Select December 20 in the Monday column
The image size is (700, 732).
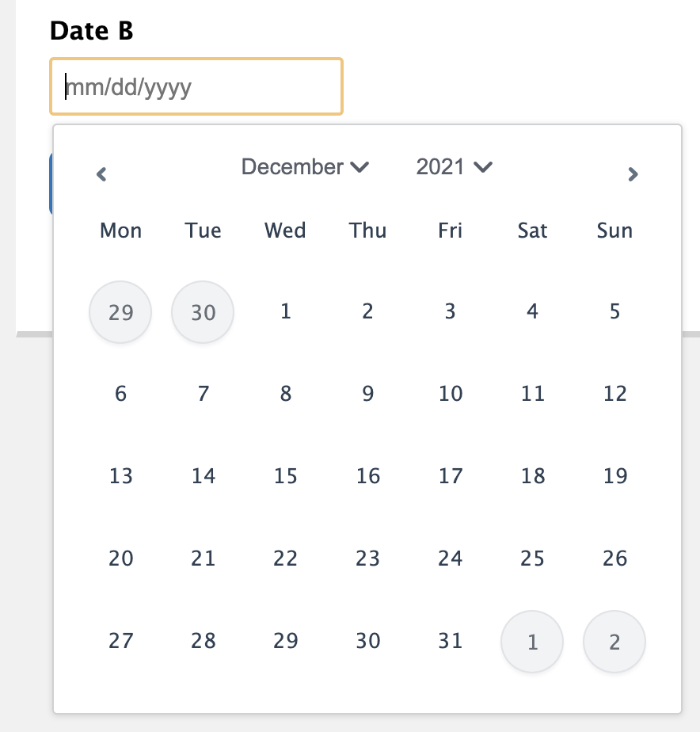pos(120,559)
